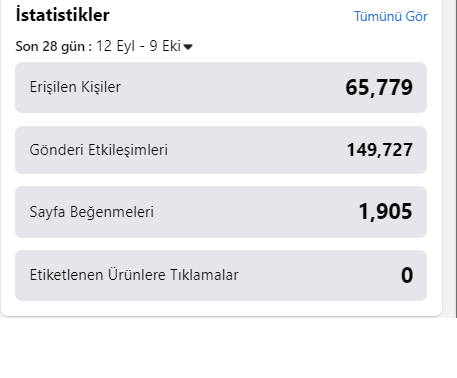The width and height of the screenshot is (457, 378).
Task: Click the İstatistikler section heading
Action: point(63,15)
